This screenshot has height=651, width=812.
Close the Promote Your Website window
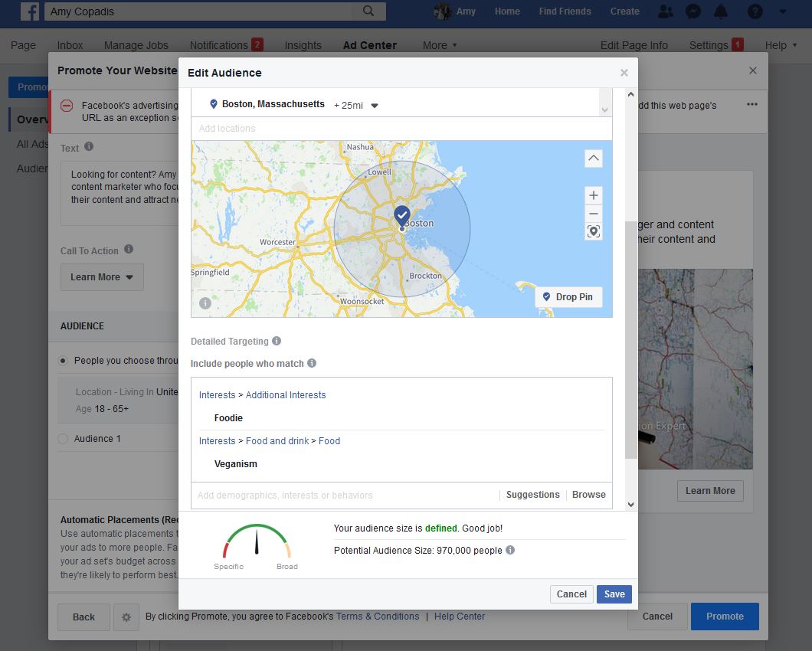753,70
